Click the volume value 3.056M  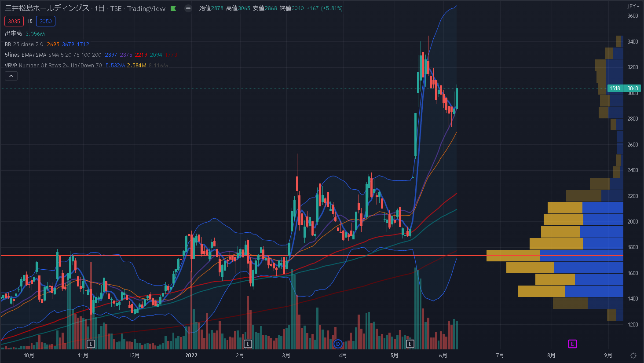point(35,33)
